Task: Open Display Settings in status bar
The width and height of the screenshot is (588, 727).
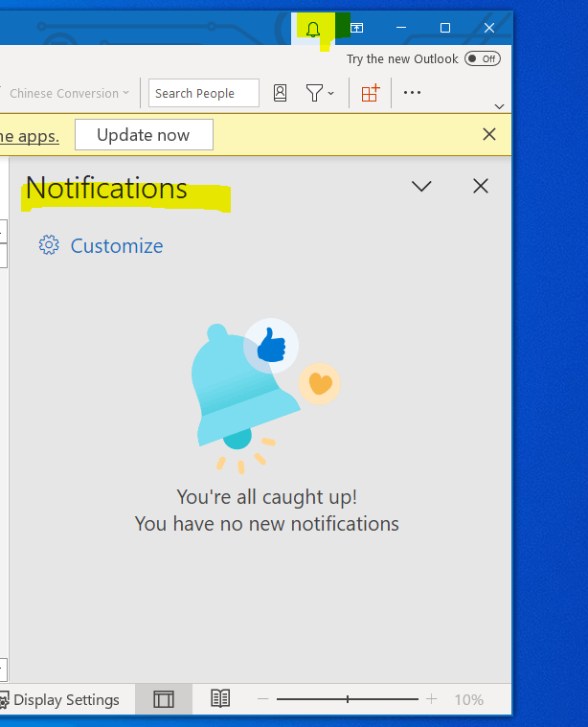Action: 60,699
